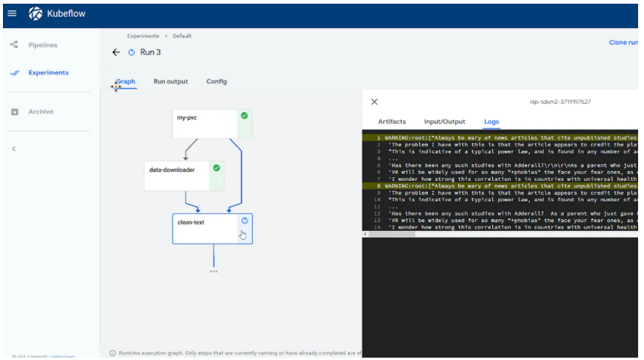
Task: Close the node details side panel
Action: 374,102
